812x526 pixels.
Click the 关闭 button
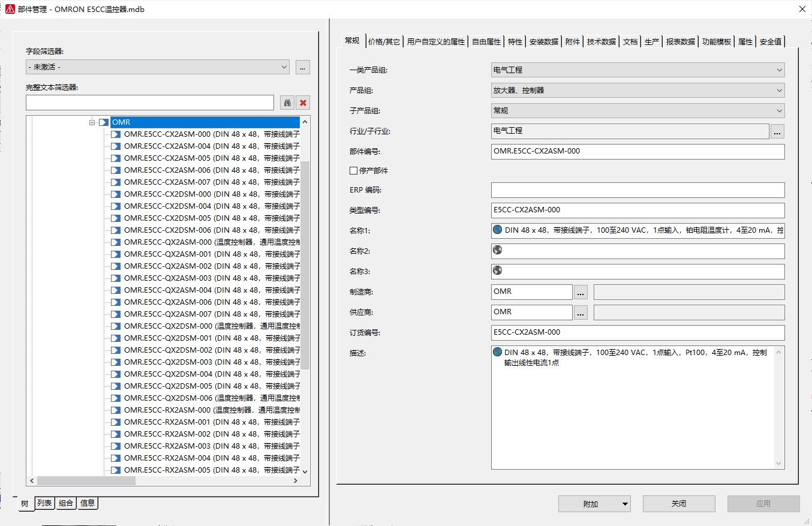[678, 504]
